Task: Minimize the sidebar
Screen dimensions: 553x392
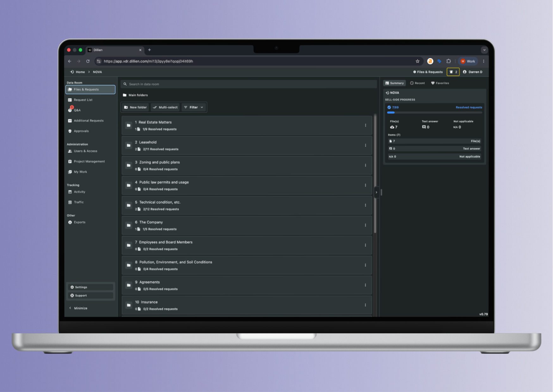Action: (x=78, y=308)
